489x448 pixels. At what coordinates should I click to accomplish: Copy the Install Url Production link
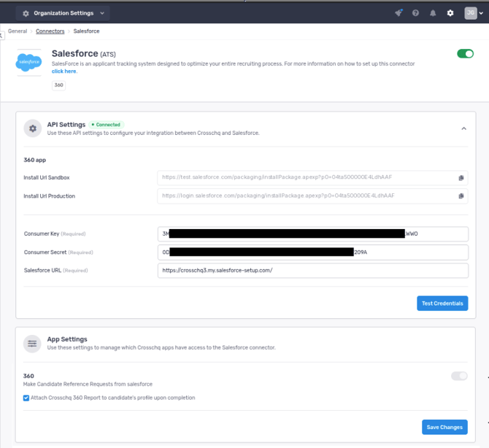461,196
